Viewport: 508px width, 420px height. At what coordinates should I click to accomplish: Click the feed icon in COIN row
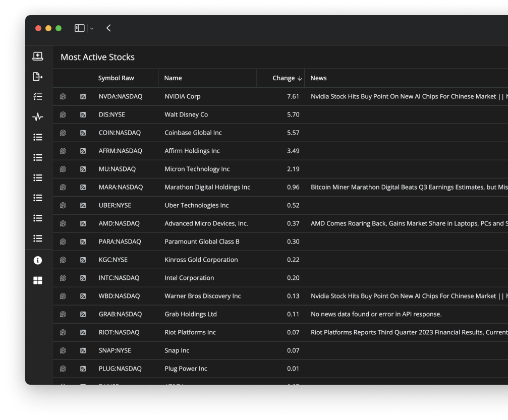(83, 133)
